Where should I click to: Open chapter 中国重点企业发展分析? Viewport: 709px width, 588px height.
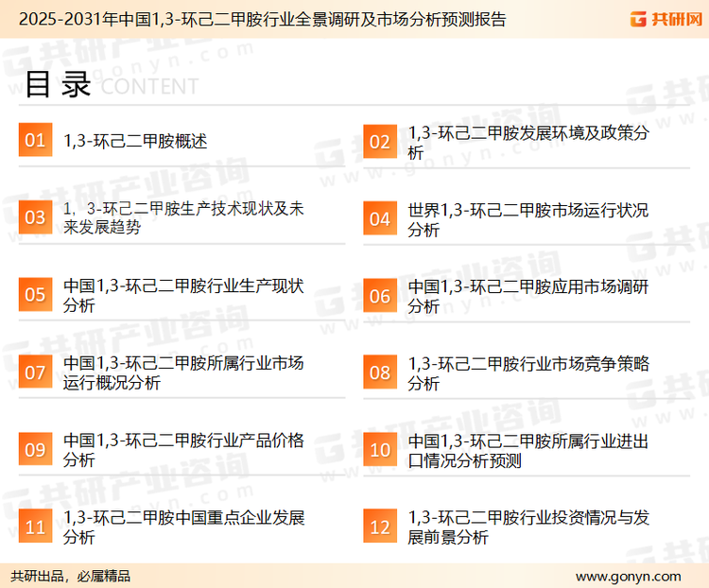[183, 527]
